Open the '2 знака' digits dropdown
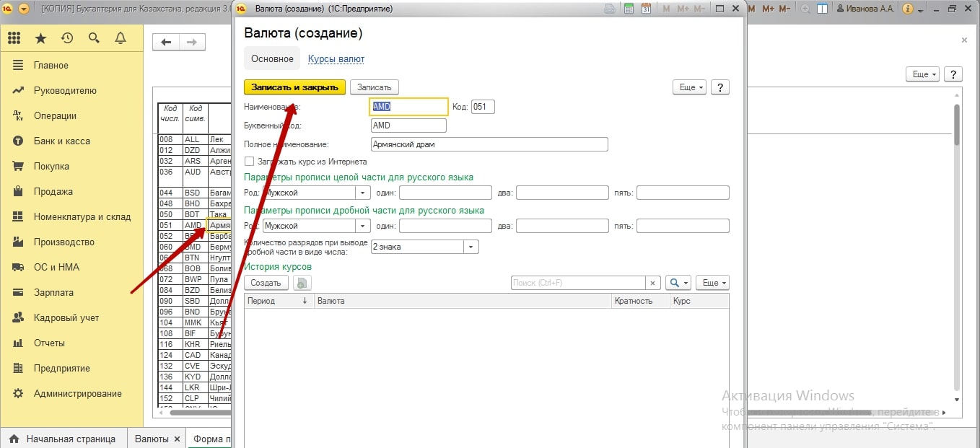 (471, 247)
